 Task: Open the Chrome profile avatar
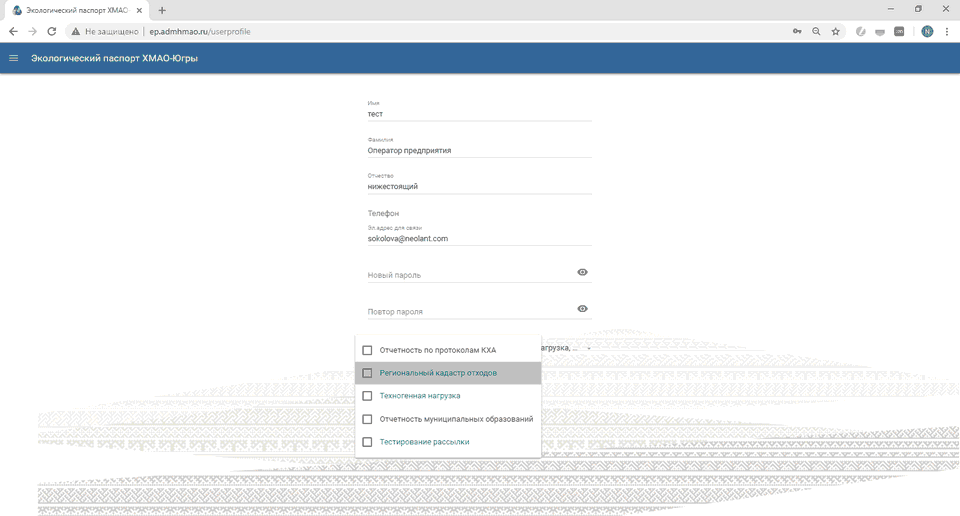pos(927,32)
